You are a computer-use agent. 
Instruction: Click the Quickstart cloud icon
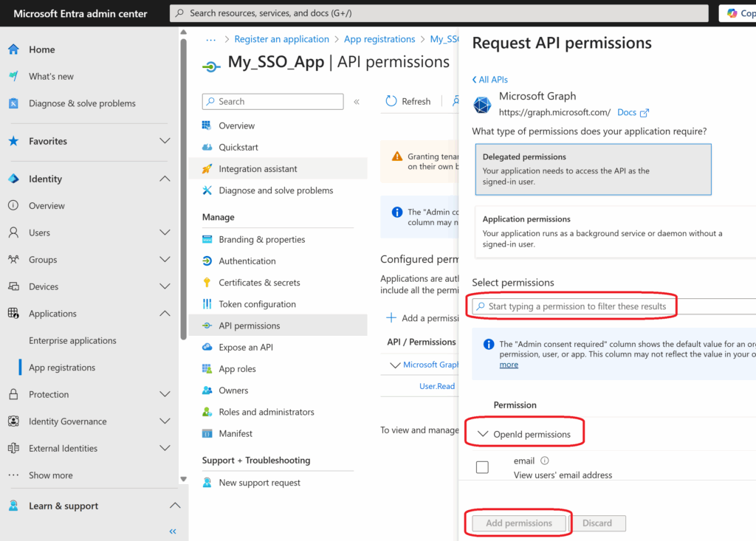coord(207,147)
